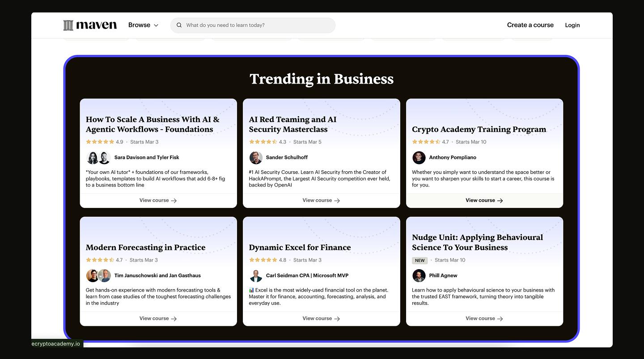Open the Crypto Academy Training Program title

coord(479,129)
